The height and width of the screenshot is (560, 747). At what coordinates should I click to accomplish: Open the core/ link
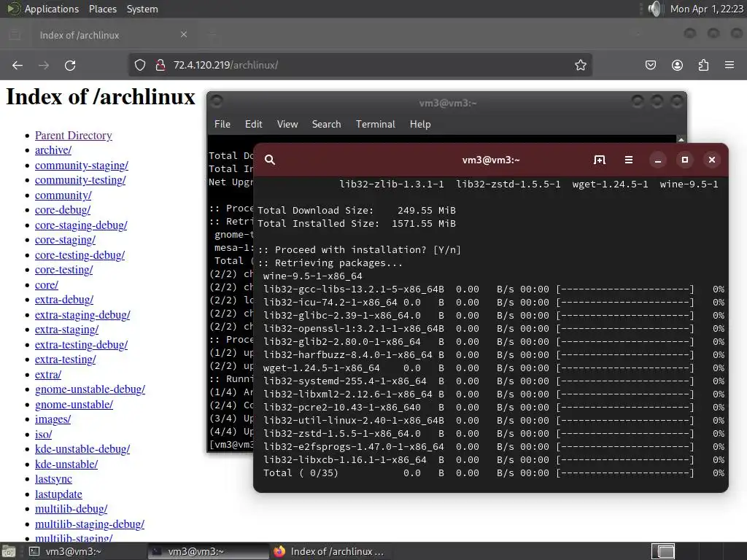click(46, 285)
